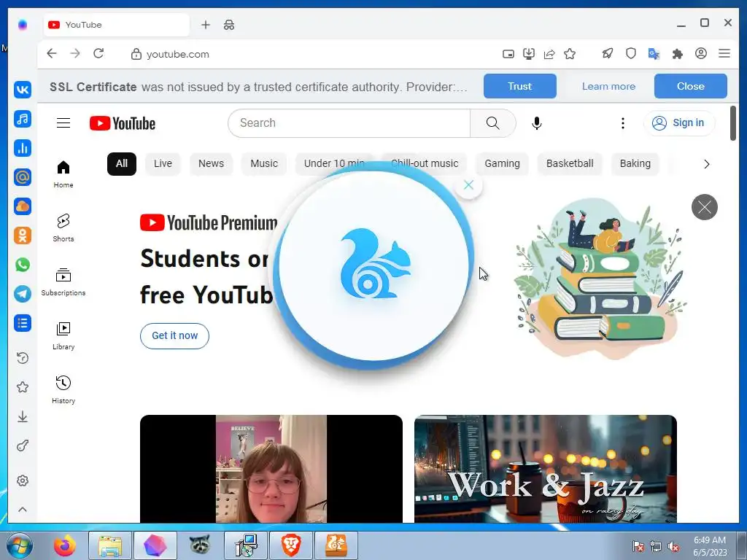This screenshot has height=560, width=747.
Task: Click Get it now button
Action: pos(174,335)
